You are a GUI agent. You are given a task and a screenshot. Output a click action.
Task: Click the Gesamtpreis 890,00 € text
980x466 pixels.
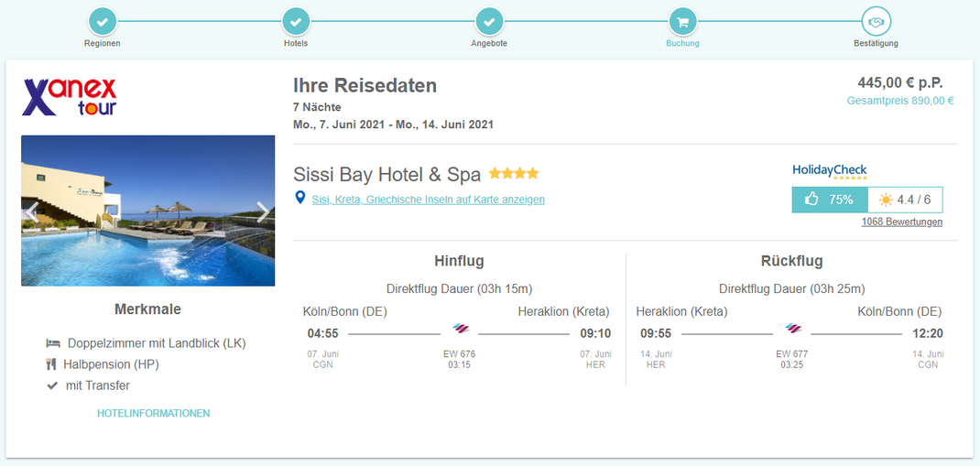tap(899, 101)
